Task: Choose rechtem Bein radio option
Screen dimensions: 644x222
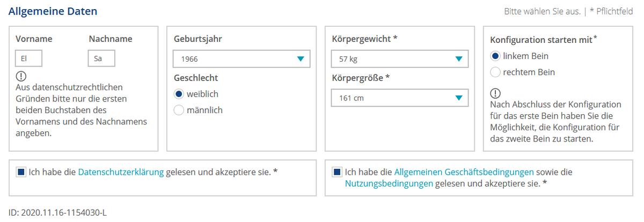Action: point(495,72)
